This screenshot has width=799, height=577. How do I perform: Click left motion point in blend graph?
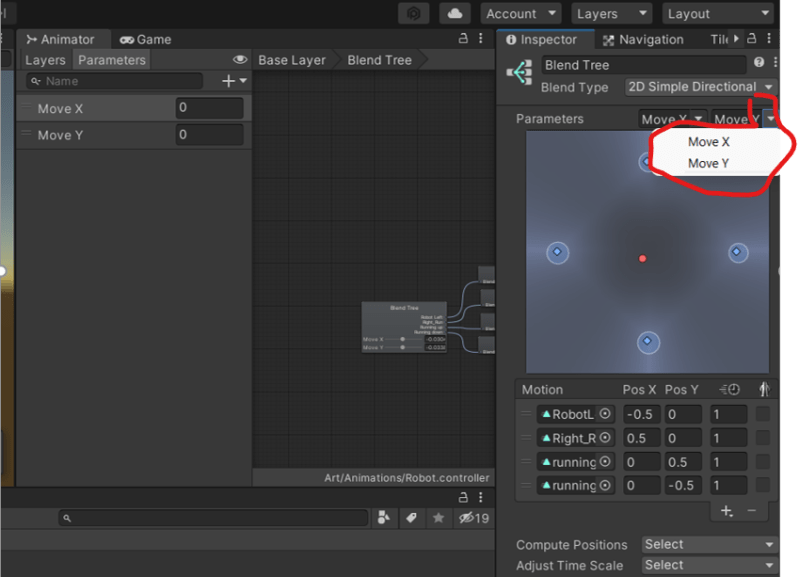[557, 252]
